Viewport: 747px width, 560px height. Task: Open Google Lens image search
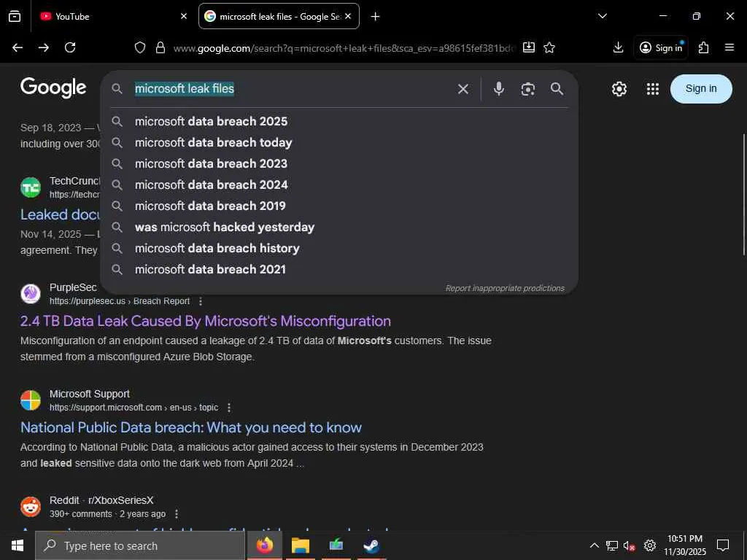[528, 89]
